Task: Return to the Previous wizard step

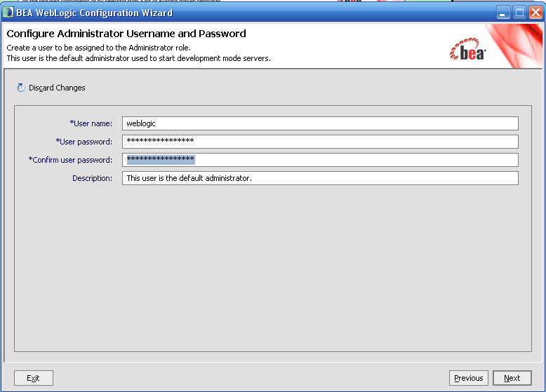Action: coord(468,378)
